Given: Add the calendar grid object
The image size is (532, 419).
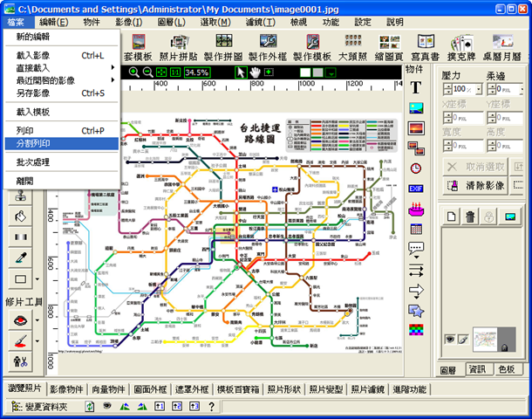Looking at the screenshot, I should (x=416, y=230).
